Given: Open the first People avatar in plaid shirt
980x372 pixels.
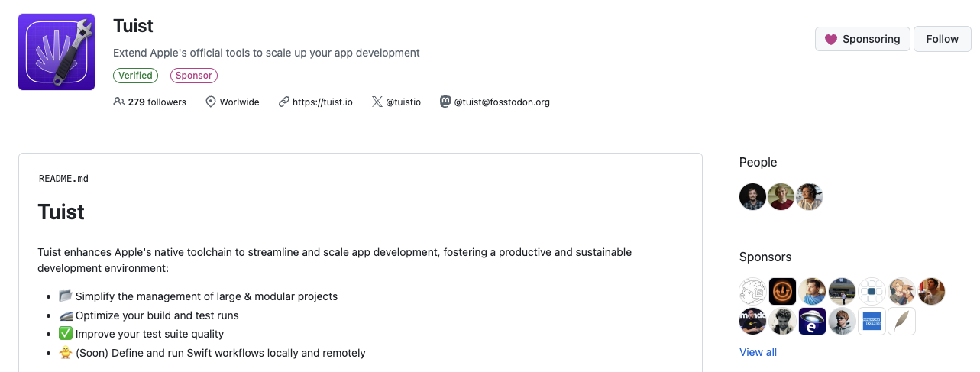Looking at the screenshot, I should pos(753,196).
